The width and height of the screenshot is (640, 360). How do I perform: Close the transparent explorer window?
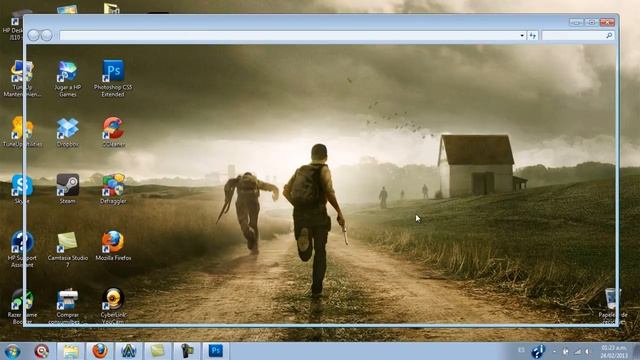(x=607, y=22)
